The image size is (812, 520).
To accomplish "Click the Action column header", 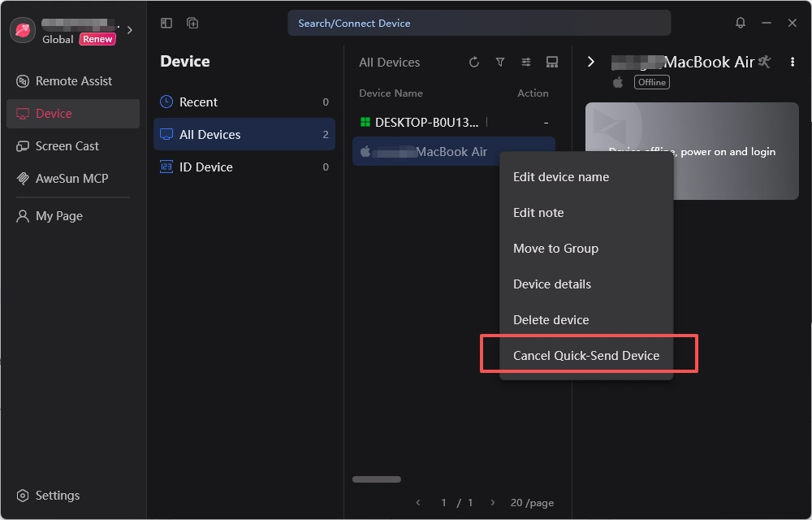I will tap(533, 93).
